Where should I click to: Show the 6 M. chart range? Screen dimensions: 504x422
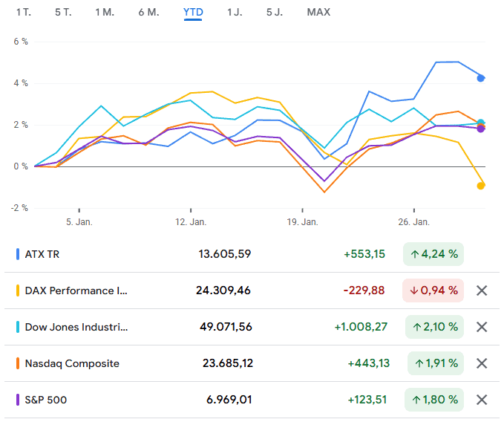(148, 12)
